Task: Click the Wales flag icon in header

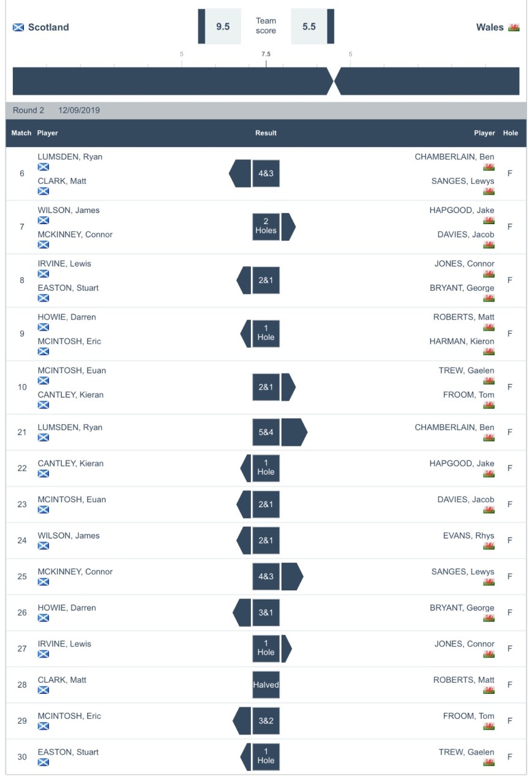Action: tap(514, 27)
